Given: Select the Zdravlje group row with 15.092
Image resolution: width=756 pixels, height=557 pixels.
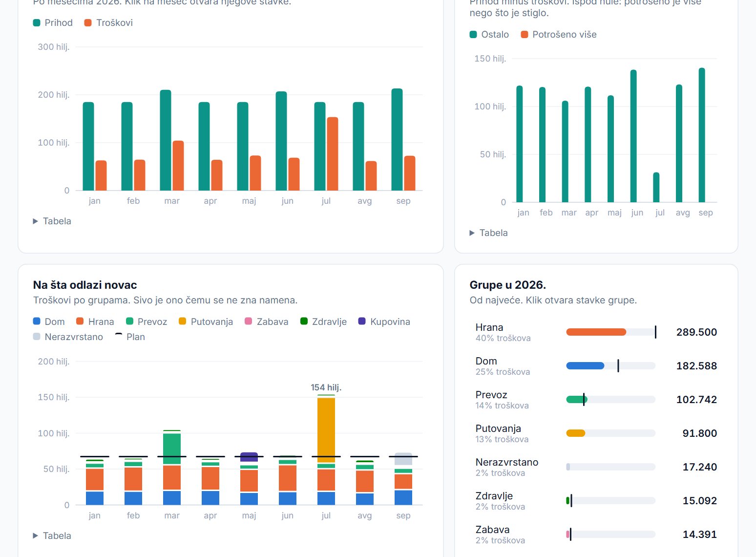Looking at the screenshot, I should [x=596, y=501].
